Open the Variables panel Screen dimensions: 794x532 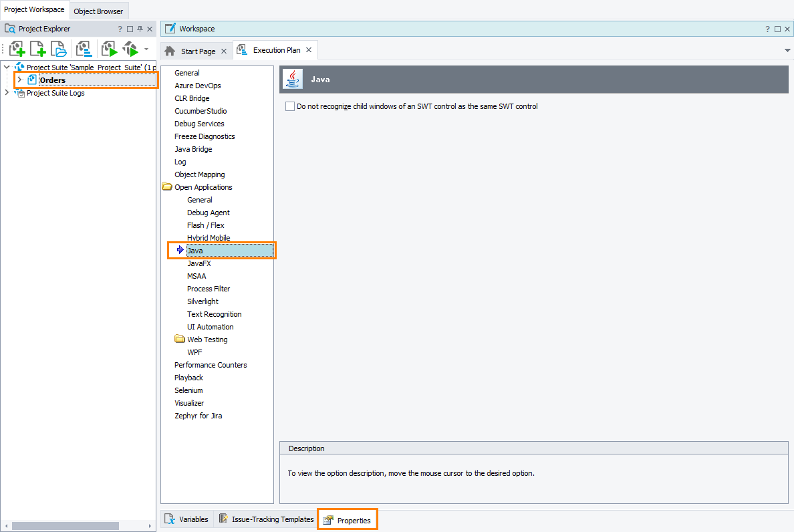click(192, 519)
